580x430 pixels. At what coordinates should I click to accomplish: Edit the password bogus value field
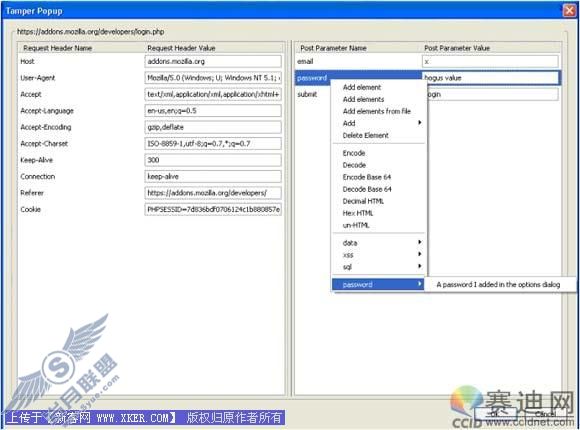point(490,78)
